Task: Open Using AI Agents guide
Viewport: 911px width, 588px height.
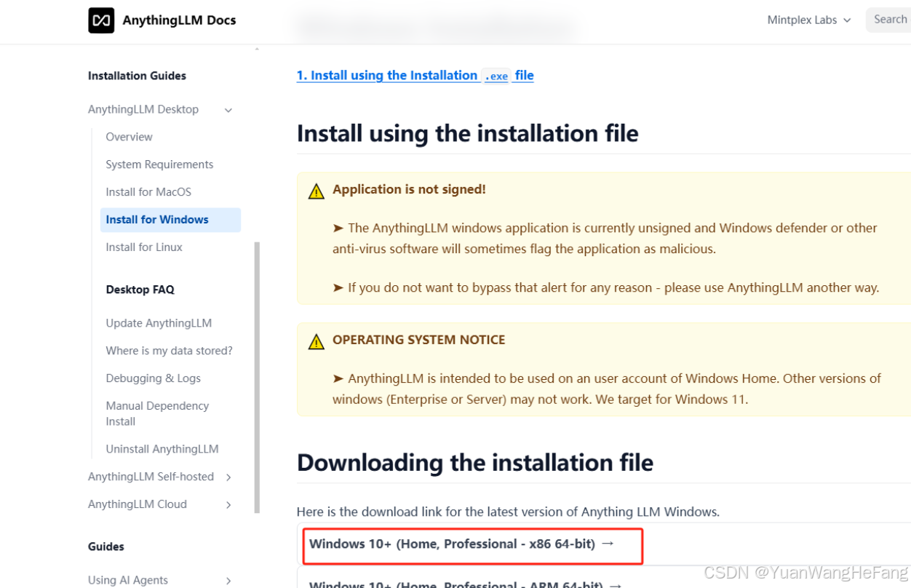Action: pos(128,580)
